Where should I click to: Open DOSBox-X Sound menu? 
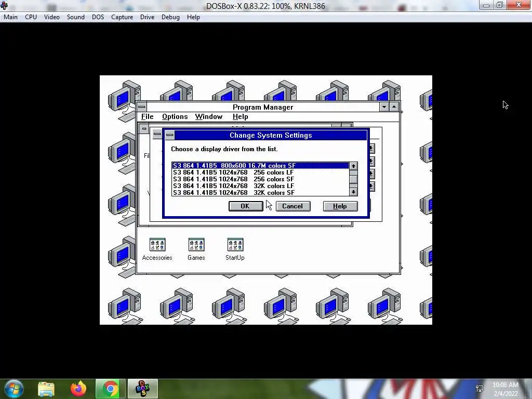76,17
